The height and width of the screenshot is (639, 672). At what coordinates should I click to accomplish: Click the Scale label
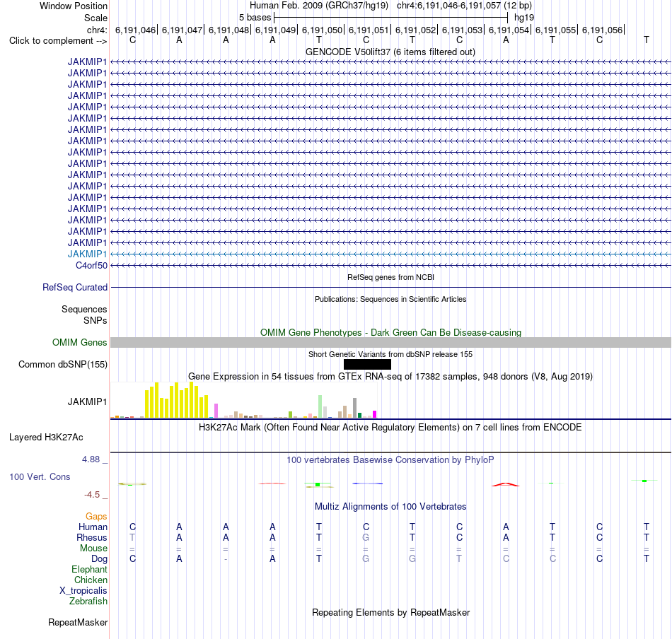point(95,18)
